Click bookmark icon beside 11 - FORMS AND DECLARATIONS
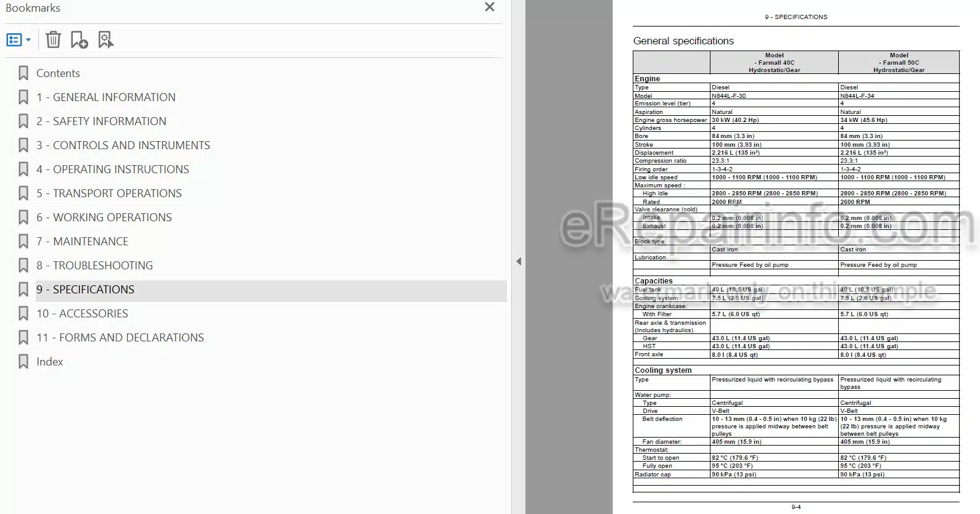This screenshot has width=980, height=514. 23,338
